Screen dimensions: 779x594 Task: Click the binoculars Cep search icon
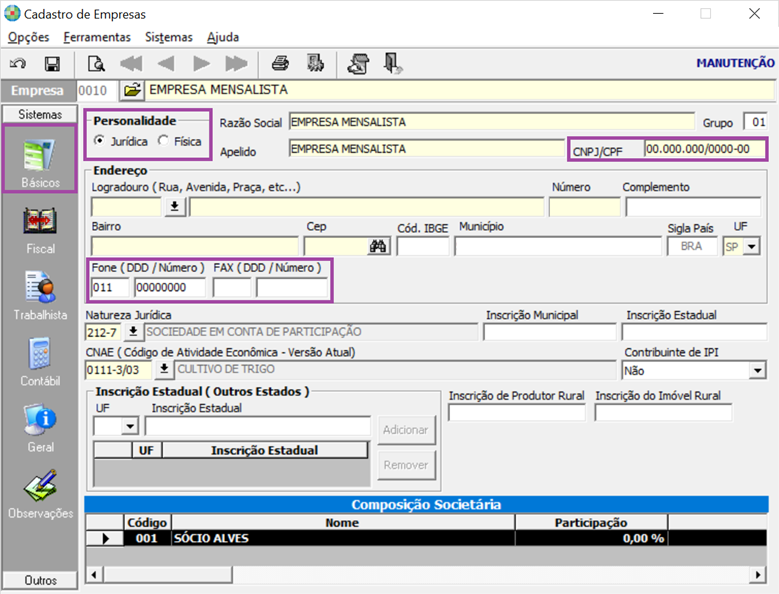click(378, 246)
